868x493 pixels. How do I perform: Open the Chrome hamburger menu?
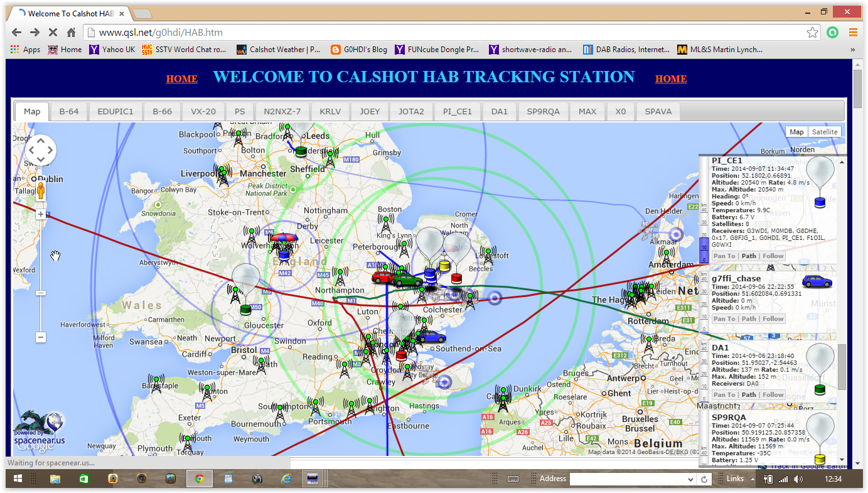tap(853, 33)
